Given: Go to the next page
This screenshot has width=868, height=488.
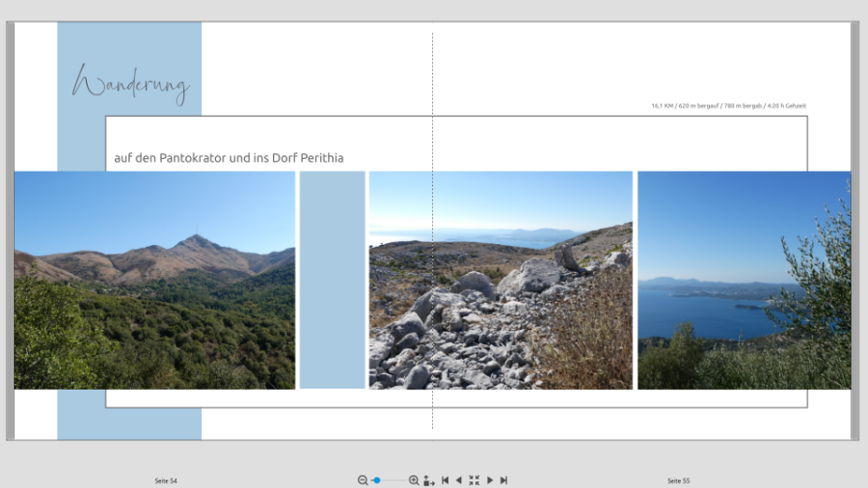Looking at the screenshot, I should (x=490, y=480).
